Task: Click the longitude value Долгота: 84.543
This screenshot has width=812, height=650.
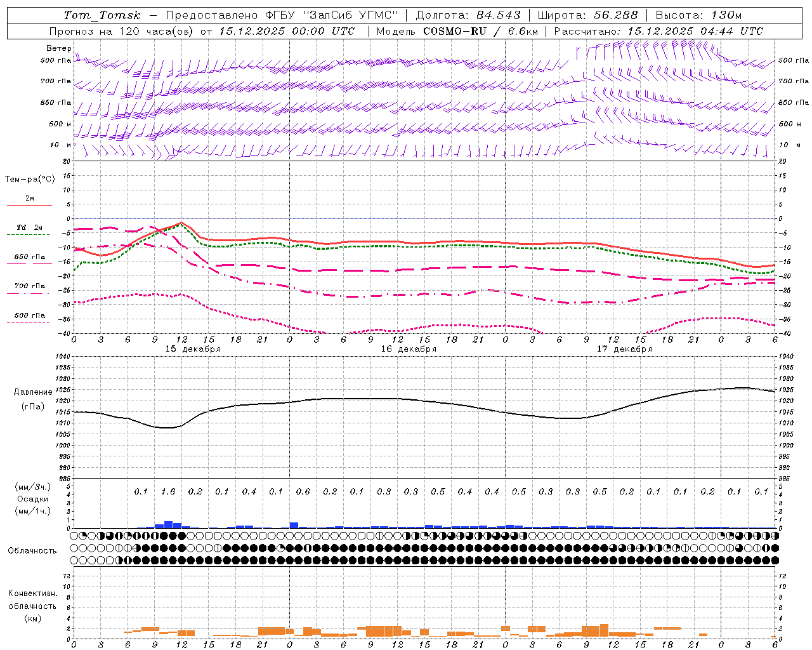Action: [468, 15]
